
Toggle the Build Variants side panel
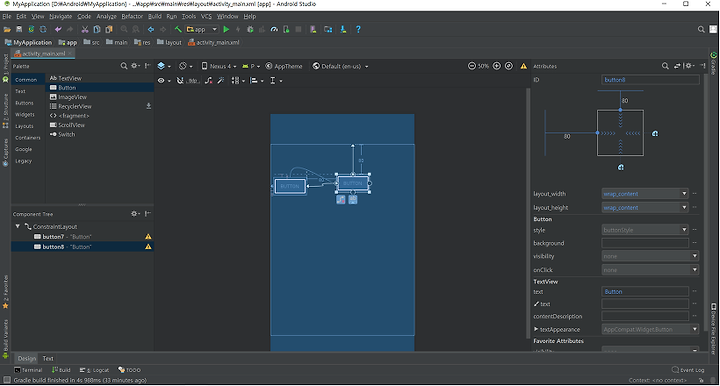tap(6, 338)
